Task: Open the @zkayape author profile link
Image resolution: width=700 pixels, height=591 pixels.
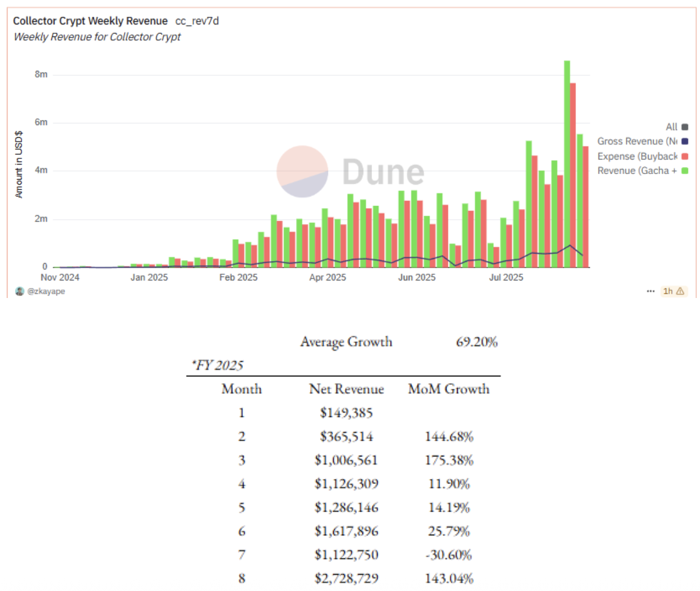Action: click(x=46, y=291)
